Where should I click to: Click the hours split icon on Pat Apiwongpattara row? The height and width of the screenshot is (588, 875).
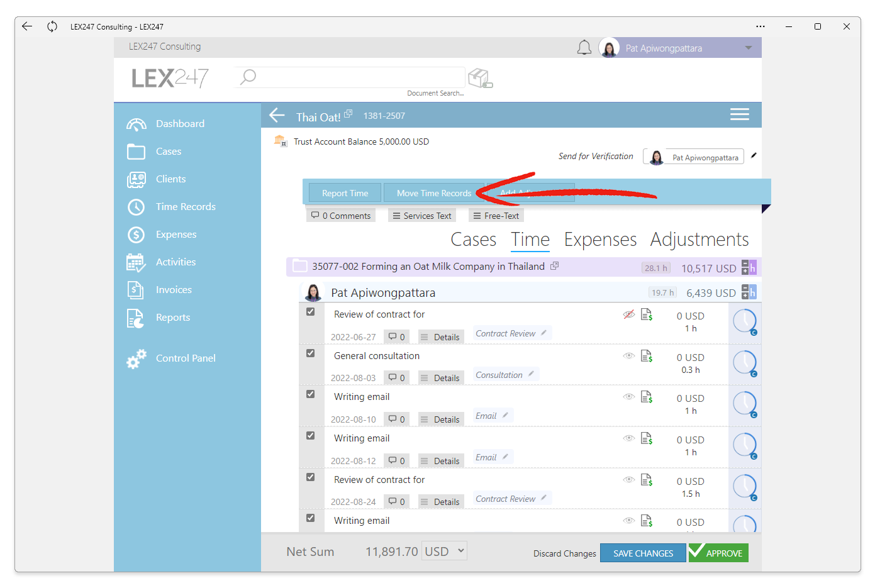coord(749,292)
